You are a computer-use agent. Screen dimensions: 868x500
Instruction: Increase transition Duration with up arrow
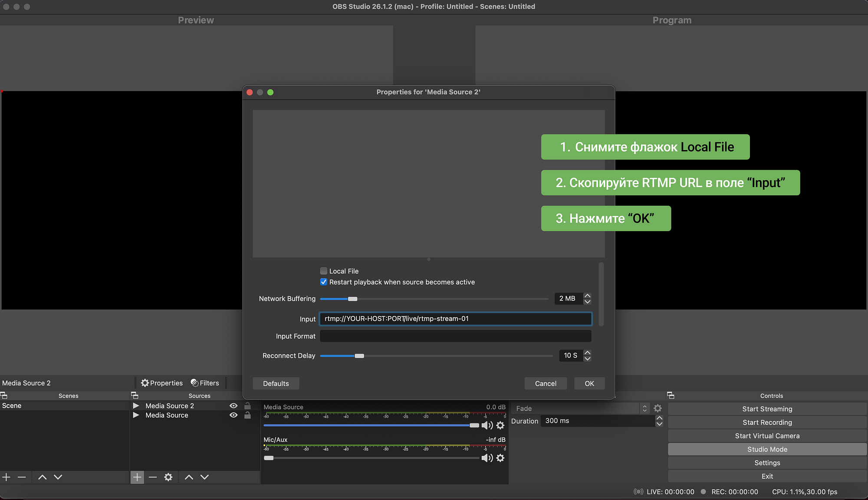(x=659, y=418)
